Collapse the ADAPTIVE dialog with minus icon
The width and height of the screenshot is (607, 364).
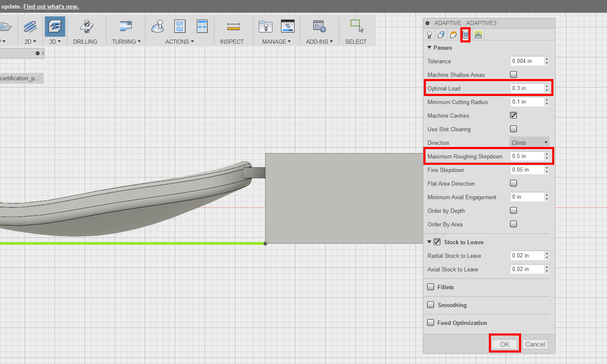coord(428,23)
